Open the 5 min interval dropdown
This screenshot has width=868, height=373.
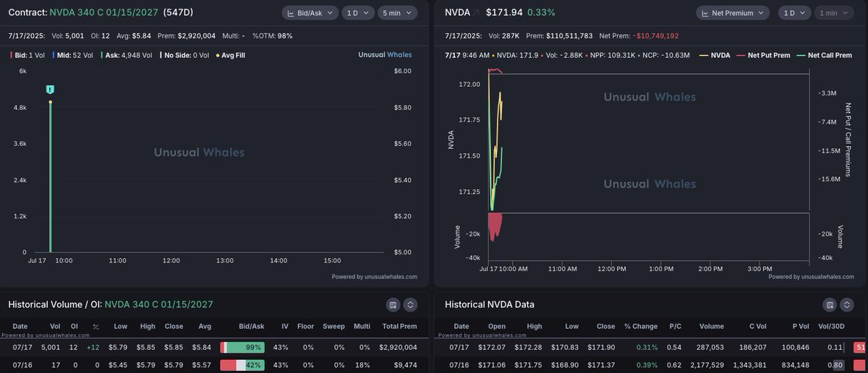tap(398, 13)
